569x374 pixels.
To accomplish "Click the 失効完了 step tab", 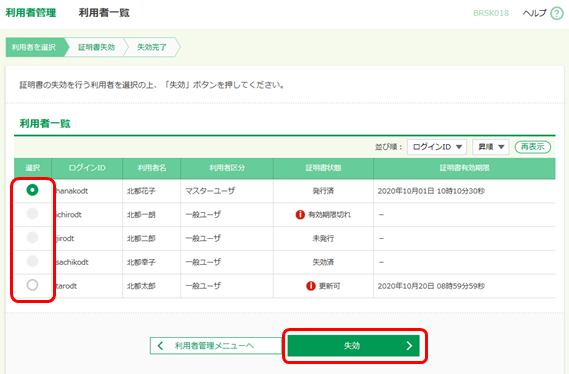I will (152, 47).
